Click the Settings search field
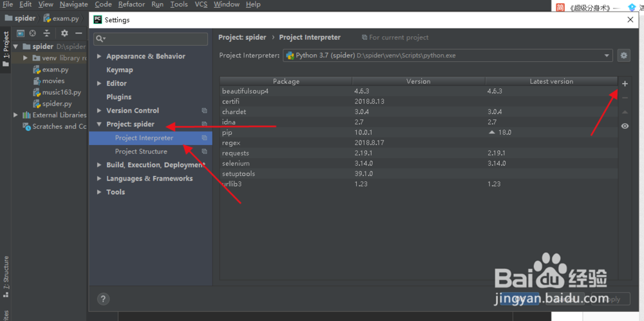This screenshot has height=321, width=644. [x=151, y=39]
